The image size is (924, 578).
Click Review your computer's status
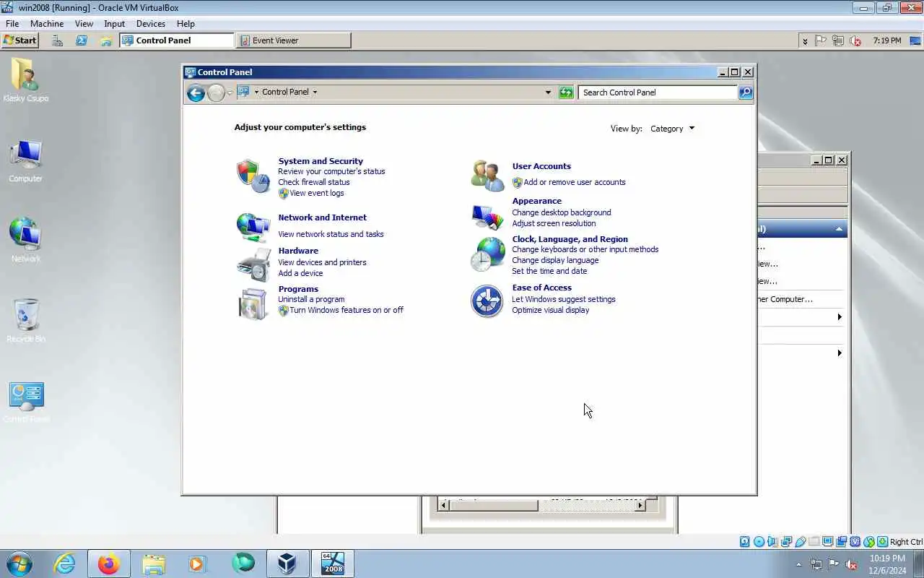tap(331, 171)
